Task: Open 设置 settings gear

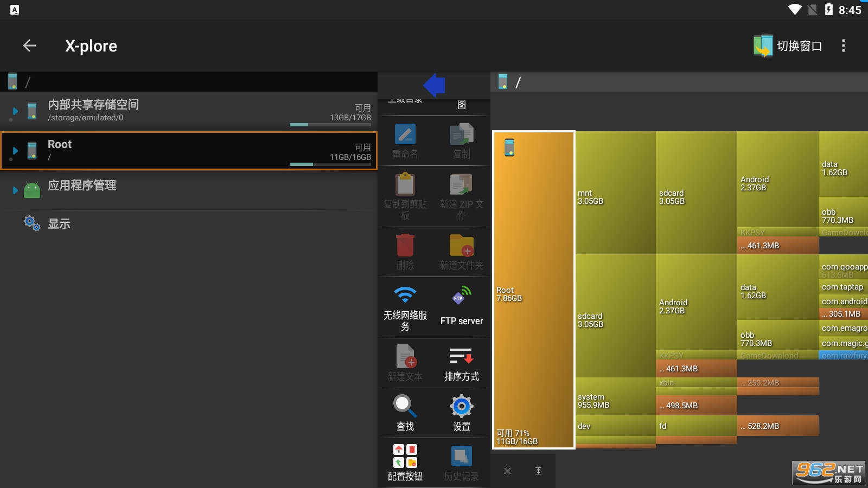Action: tap(462, 413)
